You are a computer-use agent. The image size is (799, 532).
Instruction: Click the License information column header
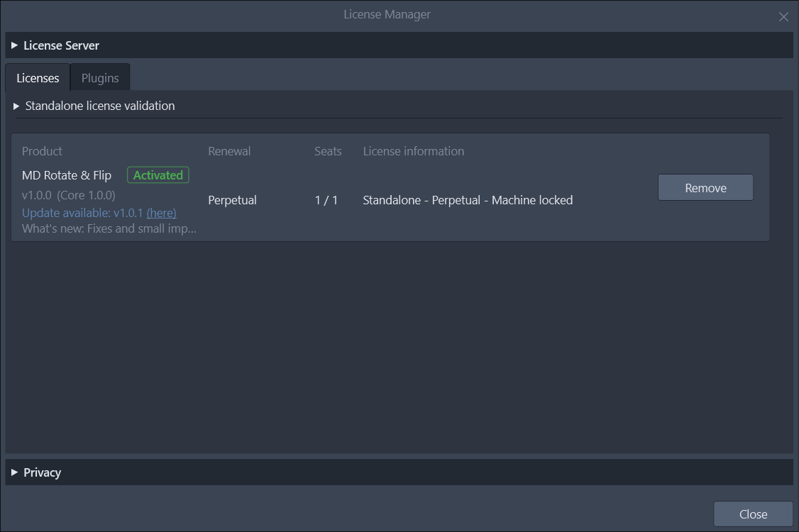(x=414, y=151)
